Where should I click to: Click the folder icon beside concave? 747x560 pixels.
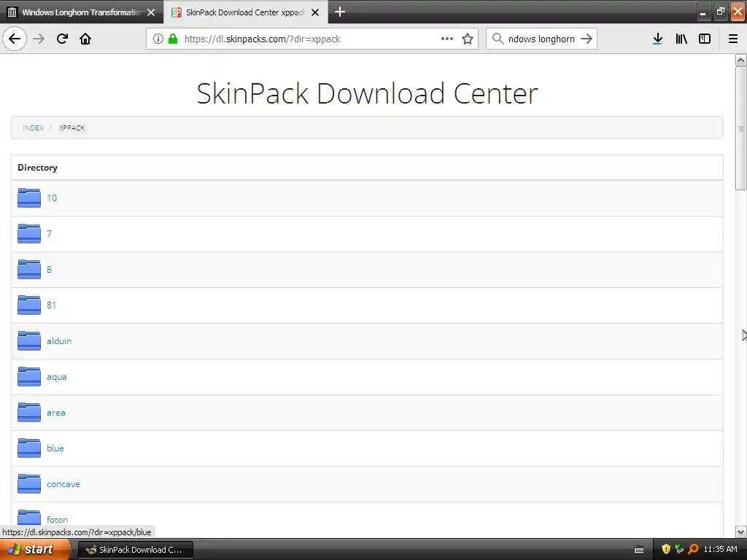tap(29, 484)
